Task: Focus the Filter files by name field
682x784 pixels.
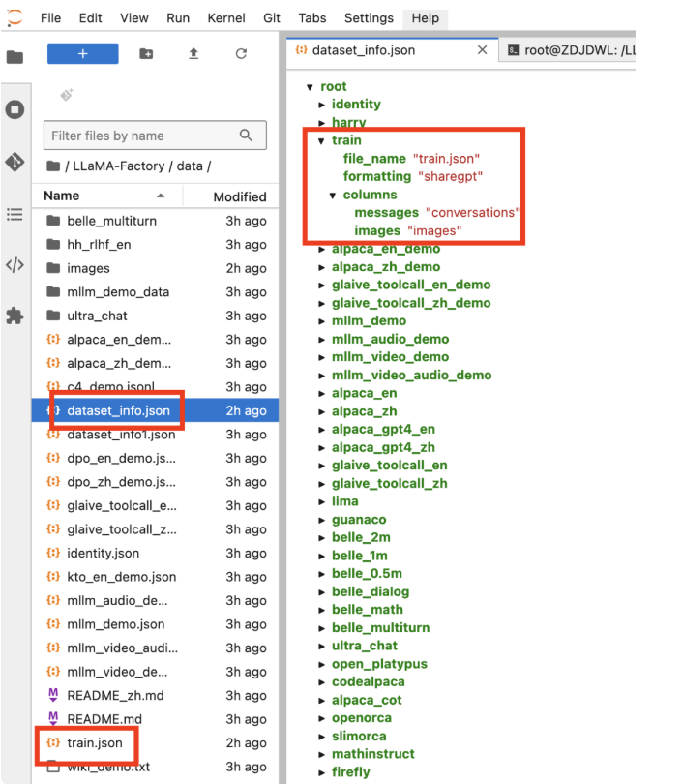Action: pos(155,135)
